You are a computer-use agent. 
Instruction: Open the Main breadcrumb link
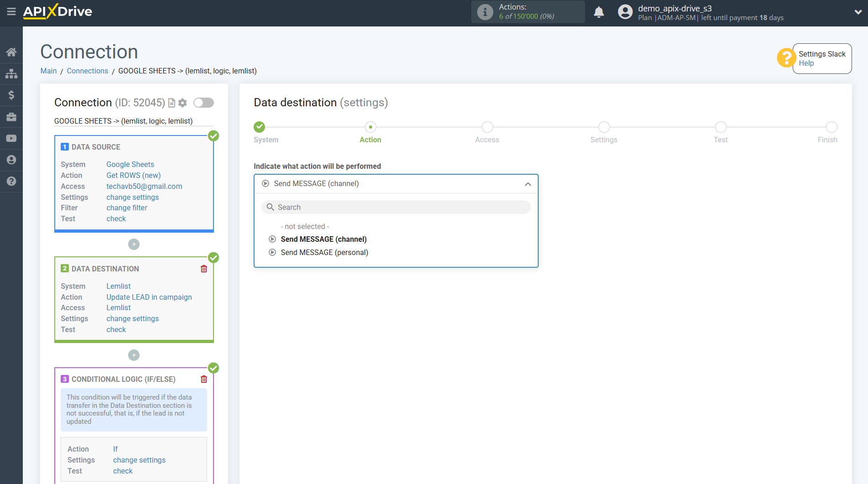[x=48, y=71]
